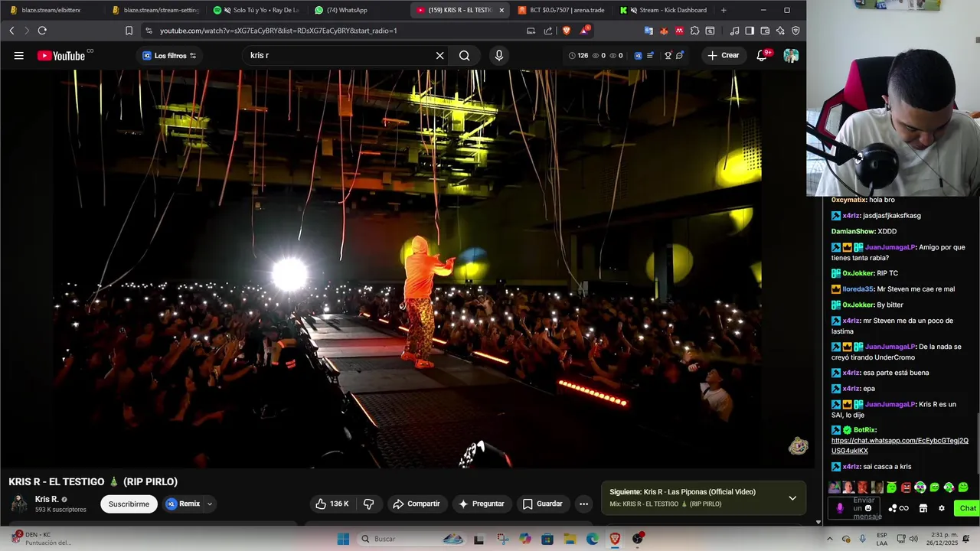Subscribe with the Suscribirme button
This screenshot has width=980, height=551.
tap(129, 504)
